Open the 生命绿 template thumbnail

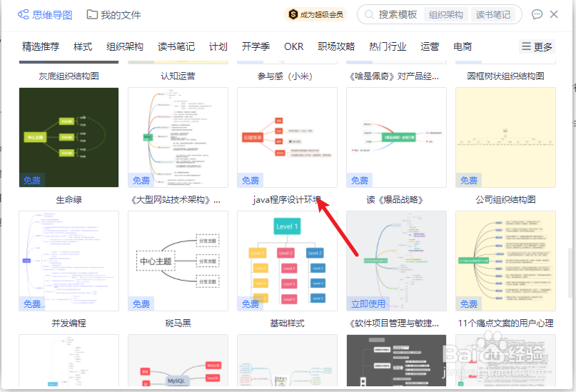click(69, 137)
